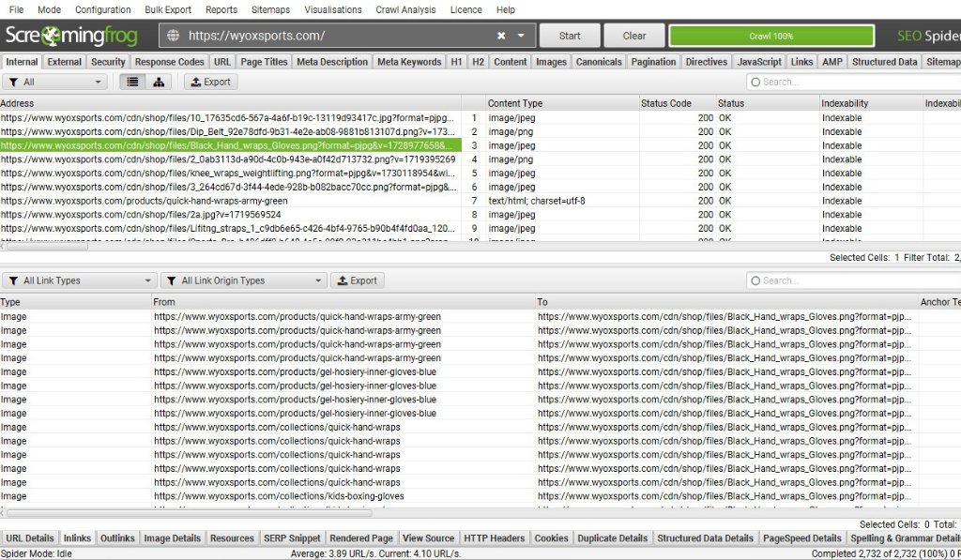Open the Mode menu

pyautogui.click(x=49, y=9)
